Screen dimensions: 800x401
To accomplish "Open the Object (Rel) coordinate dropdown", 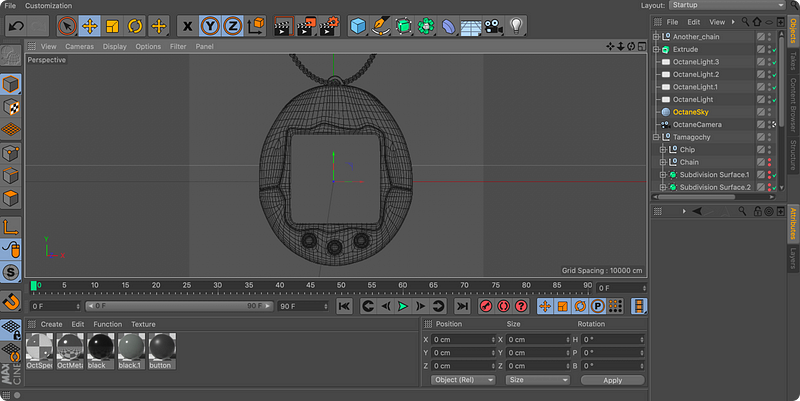I will tap(463, 380).
